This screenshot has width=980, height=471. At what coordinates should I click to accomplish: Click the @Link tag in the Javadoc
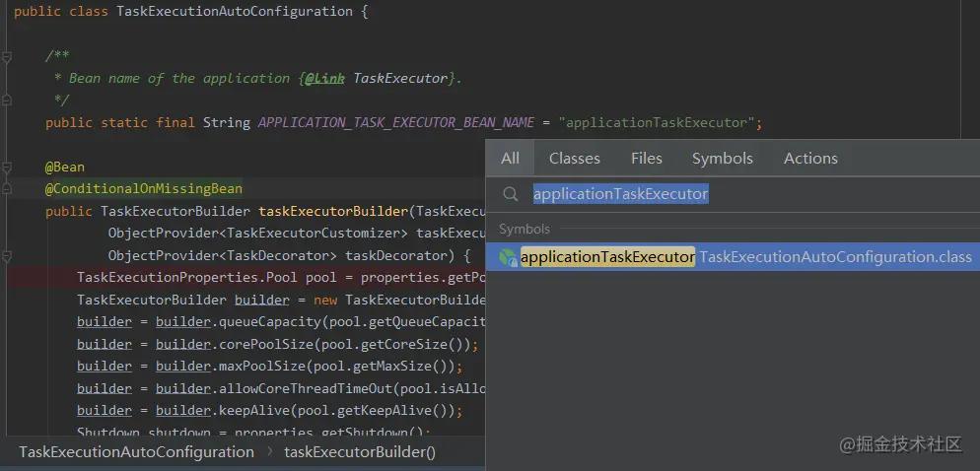(324, 78)
